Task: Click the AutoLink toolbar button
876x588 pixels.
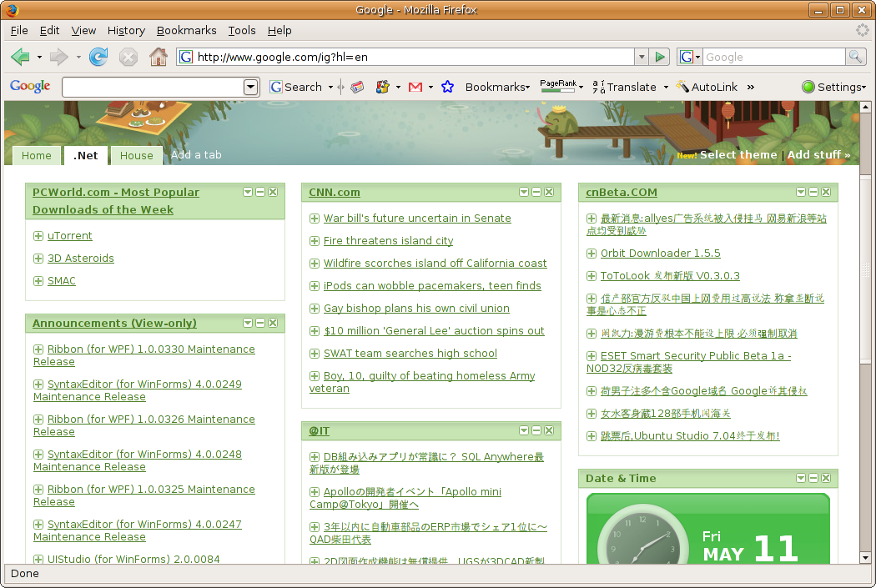Action: pyautogui.click(x=707, y=87)
